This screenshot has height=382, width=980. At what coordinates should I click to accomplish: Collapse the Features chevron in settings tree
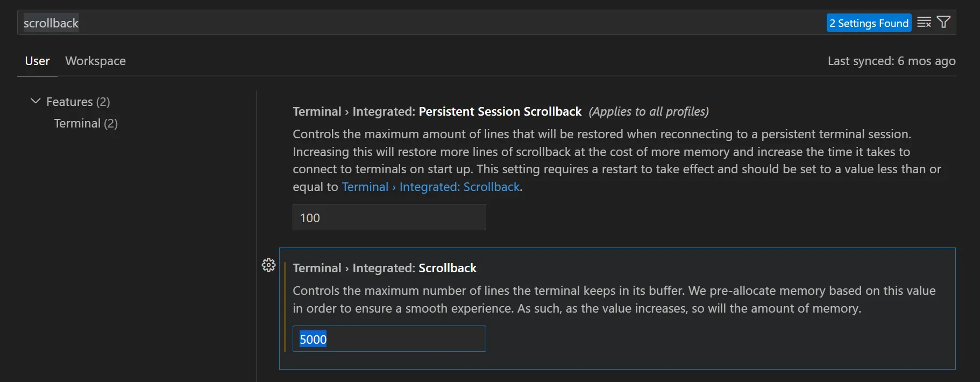pyautogui.click(x=35, y=101)
